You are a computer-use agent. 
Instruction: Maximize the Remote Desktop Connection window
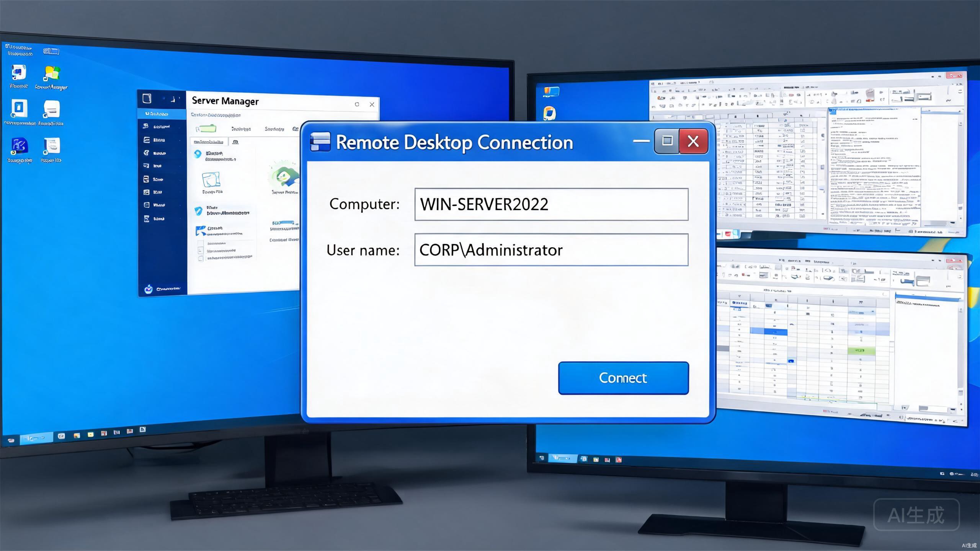667,141
